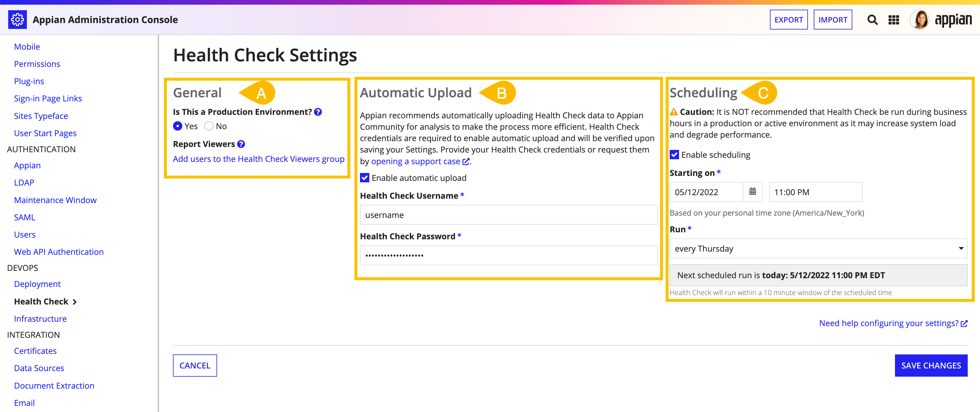This screenshot has width=980, height=412.
Task: Focus the Health Check Username field
Action: pyautogui.click(x=508, y=215)
